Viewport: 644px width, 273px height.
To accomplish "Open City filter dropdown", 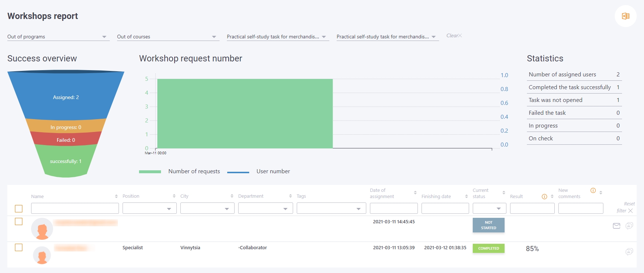I will [207, 208].
